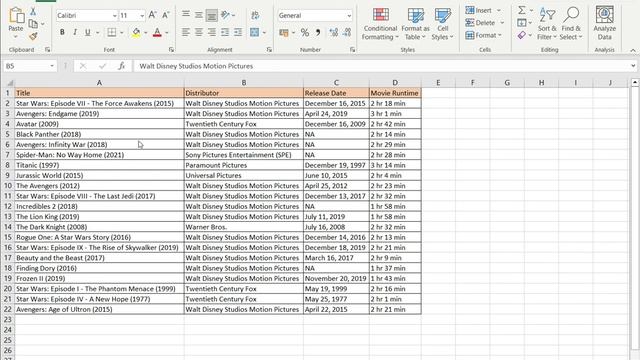Expand the formula bar
This screenshot has width=640, height=360.
(x=633, y=66)
